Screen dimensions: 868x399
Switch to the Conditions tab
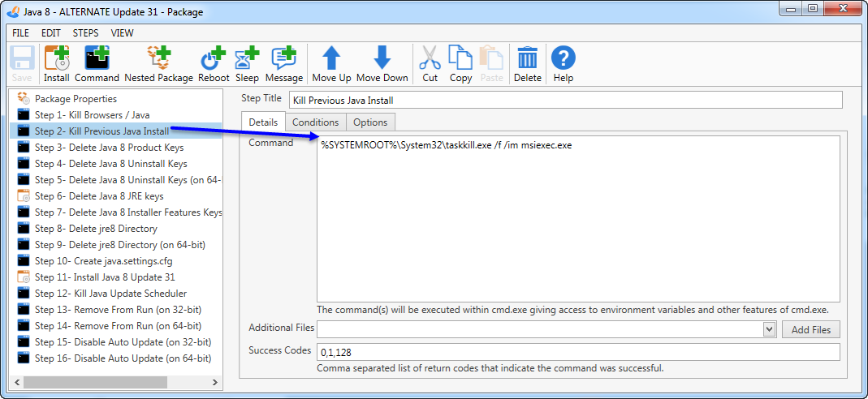316,122
